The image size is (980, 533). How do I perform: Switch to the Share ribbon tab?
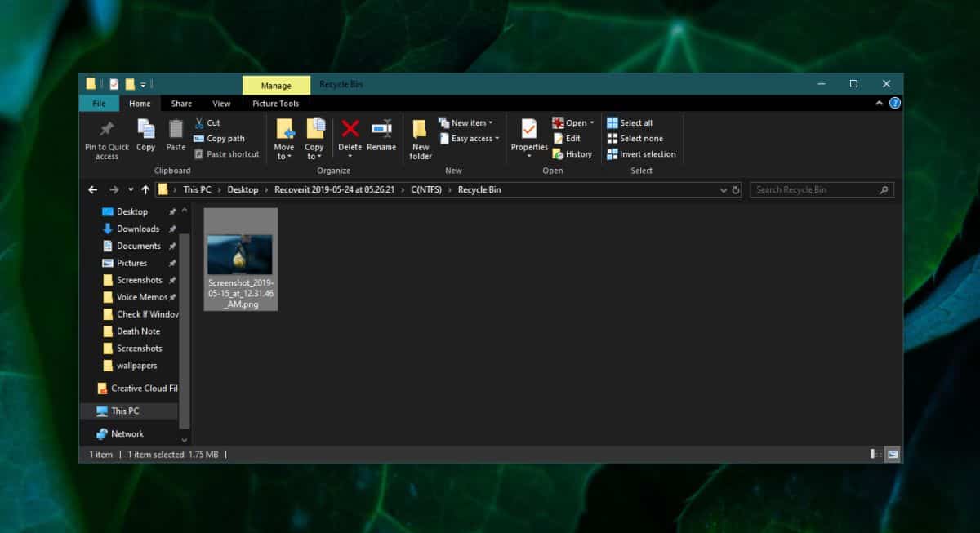click(181, 104)
